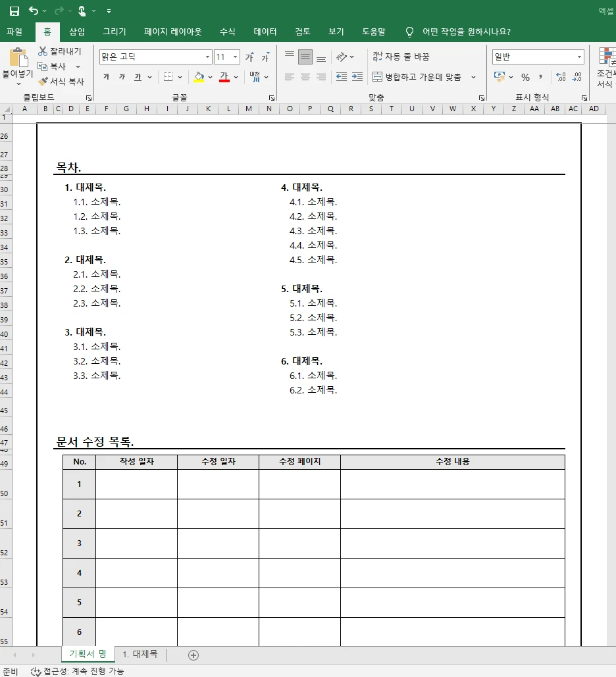
Task: Click the Select All corner of the grid
Action: 6,109
